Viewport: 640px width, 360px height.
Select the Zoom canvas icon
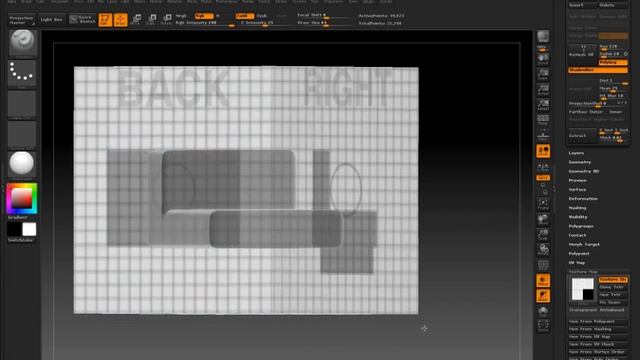[543, 75]
